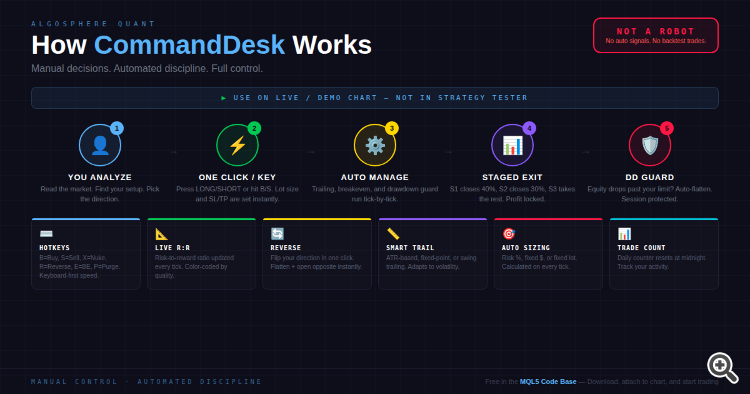Viewport: 750px width, 394px height.
Task: Click the live/demo chart notice banner
Action: [x=375, y=98]
